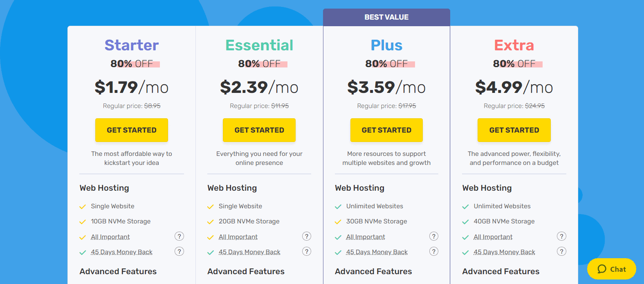Image resolution: width=644 pixels, height=284 pixels.
Task: Click the BEST VALUE banner above Plus
Action: point(386,17)
